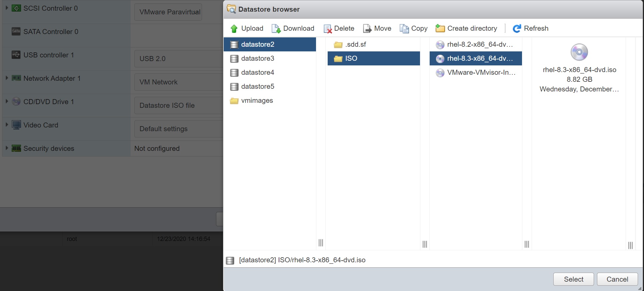Click the Move document icon
644x291 pixels.
point(367,29)
